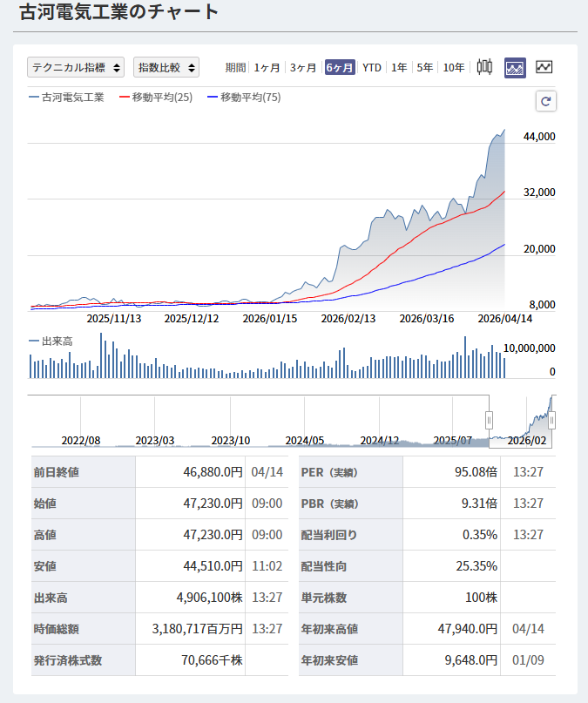Click the 安値 value 44,510.0円
Image resolution: width=588 pixels, height=703 pixels.
pos(213,566)
